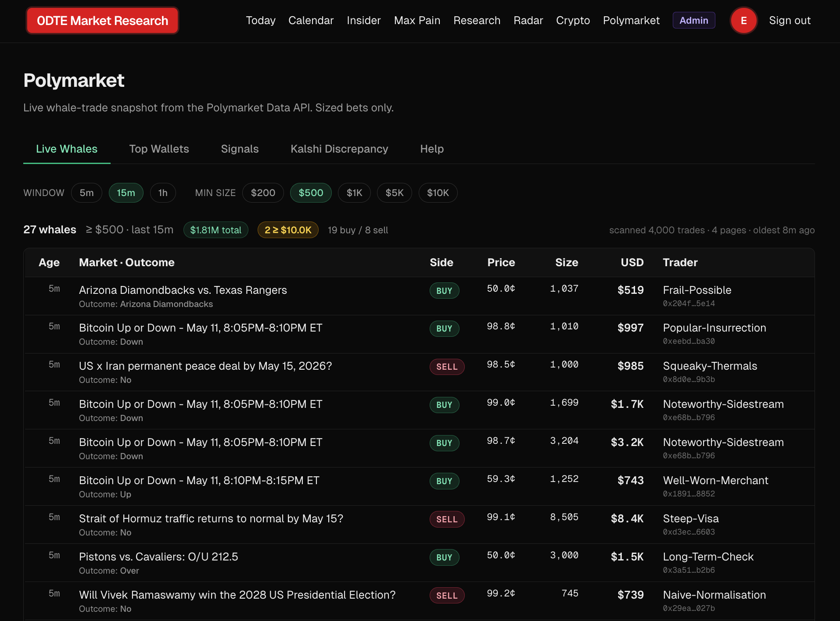
Task: Open the Kalshi Discrepancy tab
Action: [x=339, y=149]
